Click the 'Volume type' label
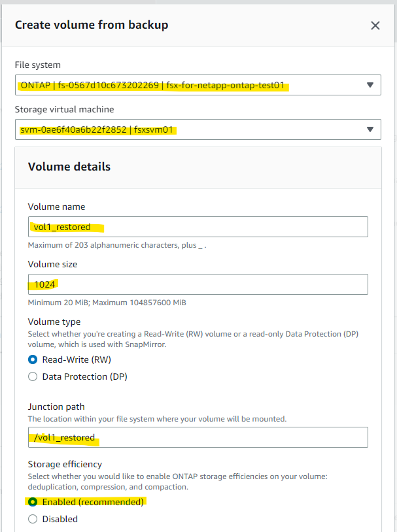 pos(54,322)
